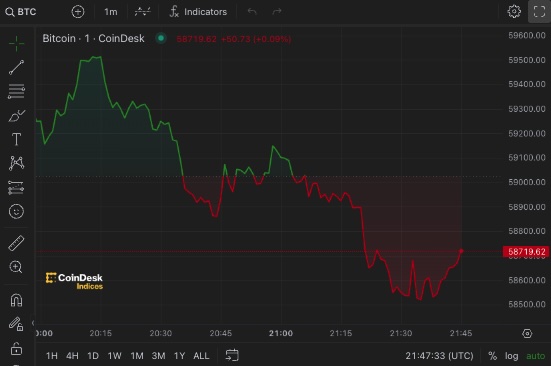Open the emoji icons tool
Screen dimensions: 551x366
[17, 211]
